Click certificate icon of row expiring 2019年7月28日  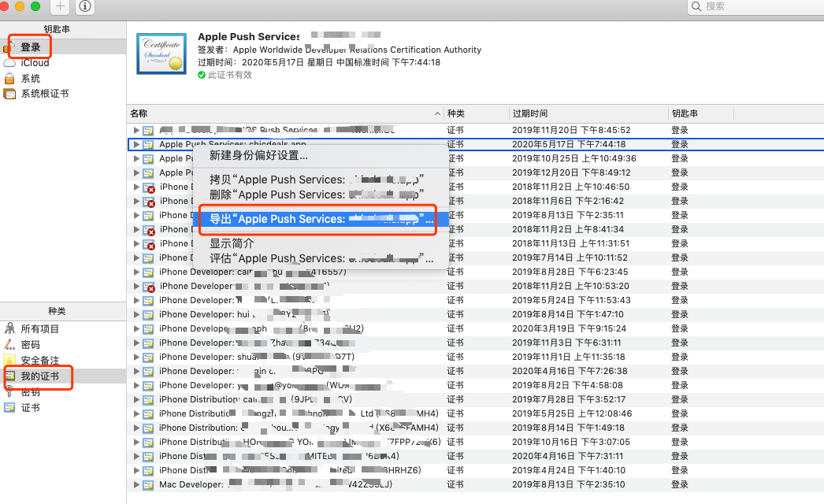149,400
